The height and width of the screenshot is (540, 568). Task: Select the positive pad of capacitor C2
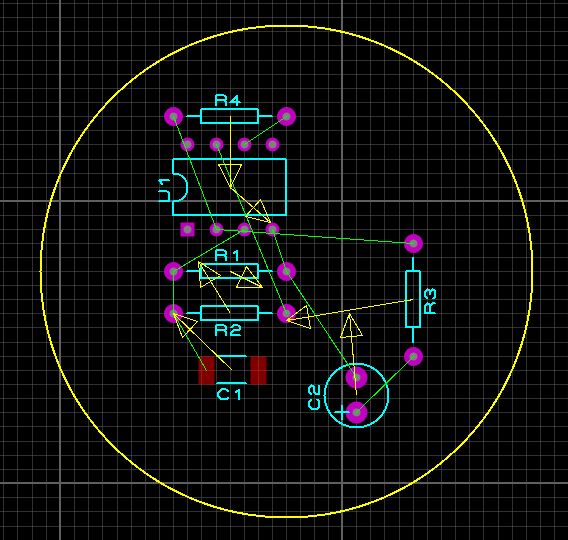356,412
